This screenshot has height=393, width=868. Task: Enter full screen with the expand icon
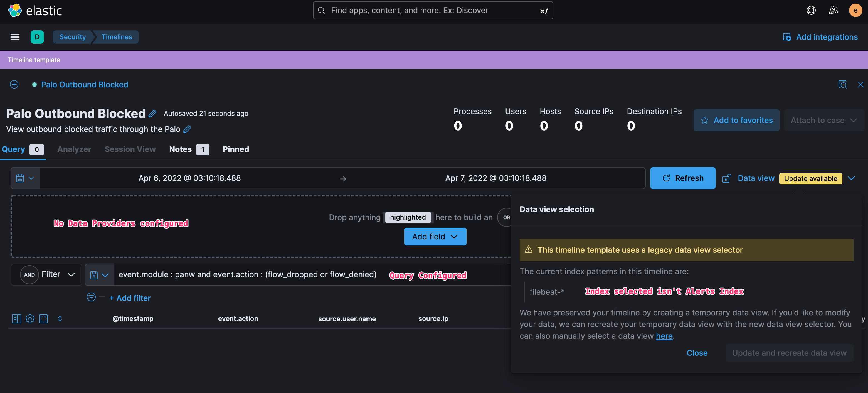(x=43, y=318)
